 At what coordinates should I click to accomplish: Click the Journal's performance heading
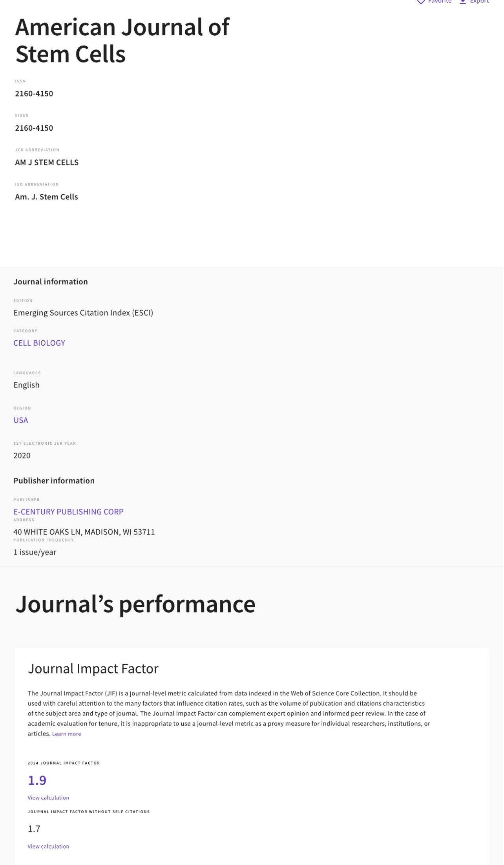pyautogui.click(x=135, y=604)
